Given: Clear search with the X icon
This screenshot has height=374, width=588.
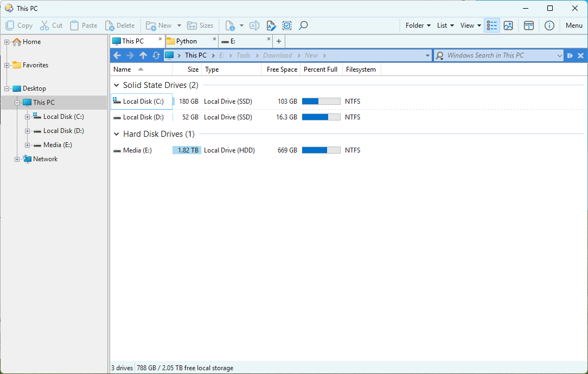Looking at the screenshot, I should click(x=581, y=55).
